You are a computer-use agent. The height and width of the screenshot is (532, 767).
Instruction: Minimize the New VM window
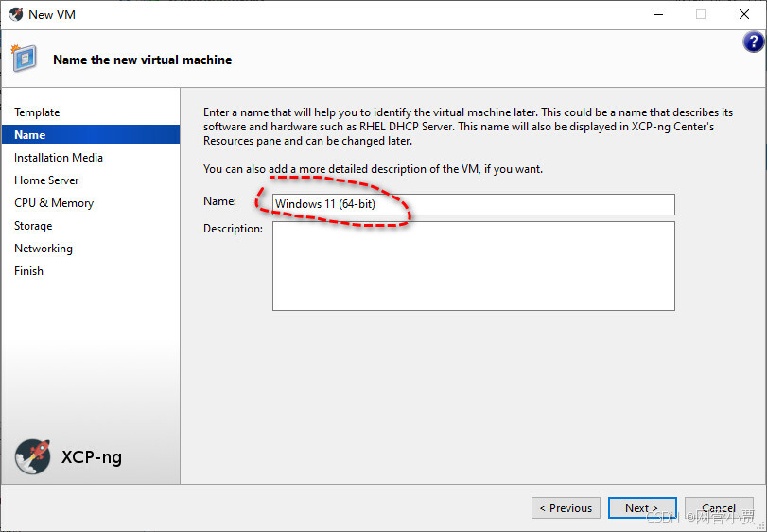pyautogui.click(x=658, y=15)
